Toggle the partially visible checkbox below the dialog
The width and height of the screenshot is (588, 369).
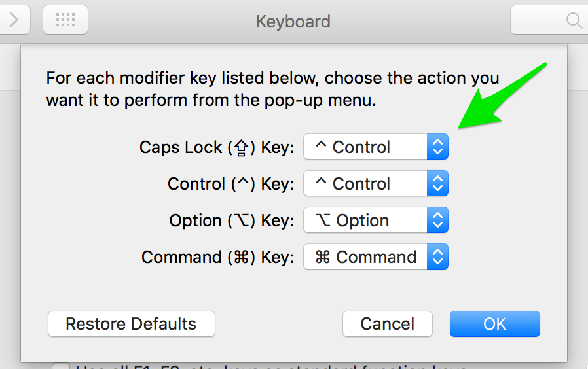click(61, 366)
